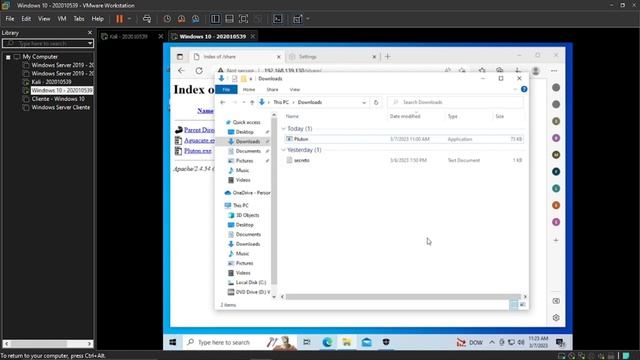The image size is (640, 360).
Task: Open the Windows Start menu in the VM
Action: coord(173,342)
